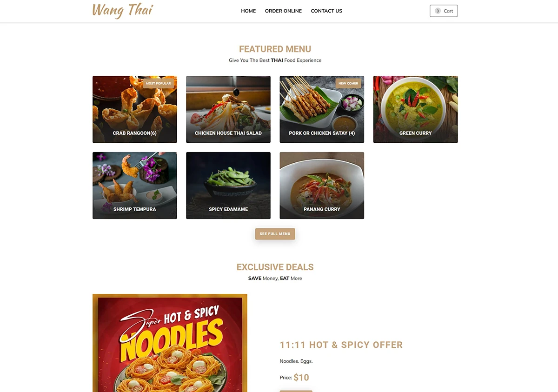The image size is (558, 392).
Task: Open Chicken House Thai Salad card
Action: click(228, 109)
